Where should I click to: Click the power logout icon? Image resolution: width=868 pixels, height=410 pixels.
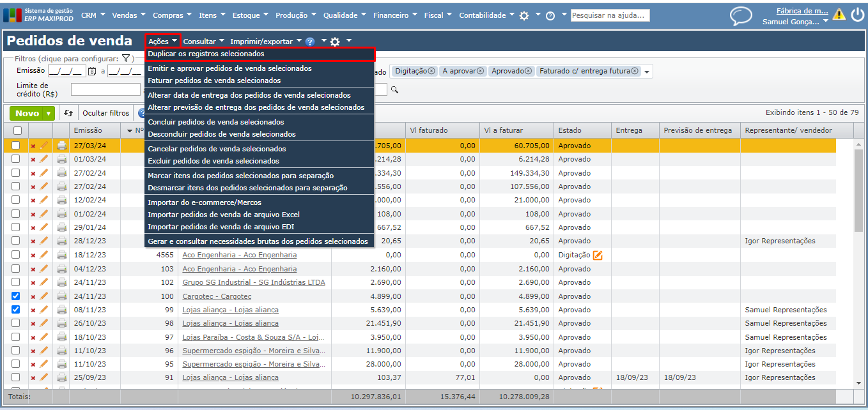pos(857,15)
